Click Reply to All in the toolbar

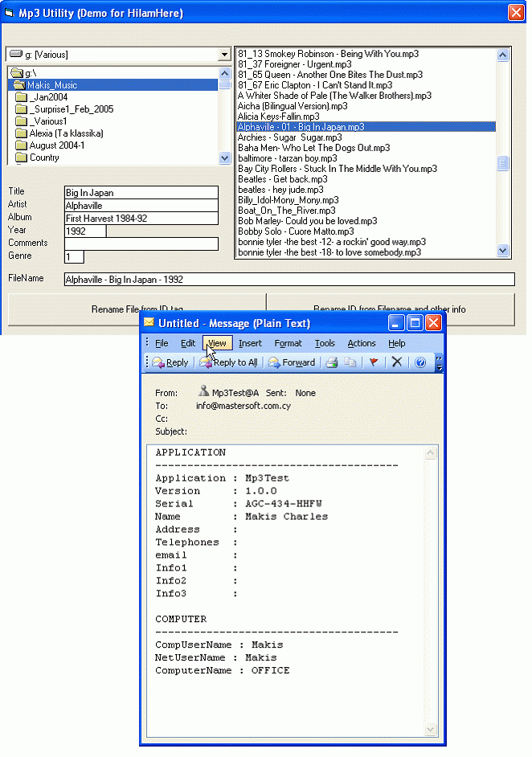click(229, 362)
